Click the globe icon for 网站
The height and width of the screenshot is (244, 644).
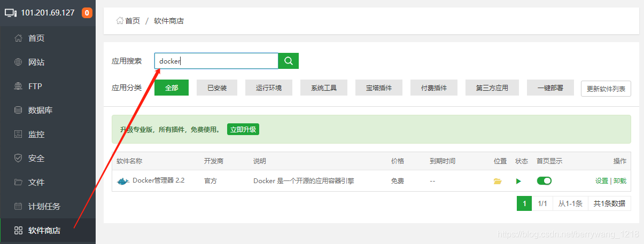coord(18,62)
